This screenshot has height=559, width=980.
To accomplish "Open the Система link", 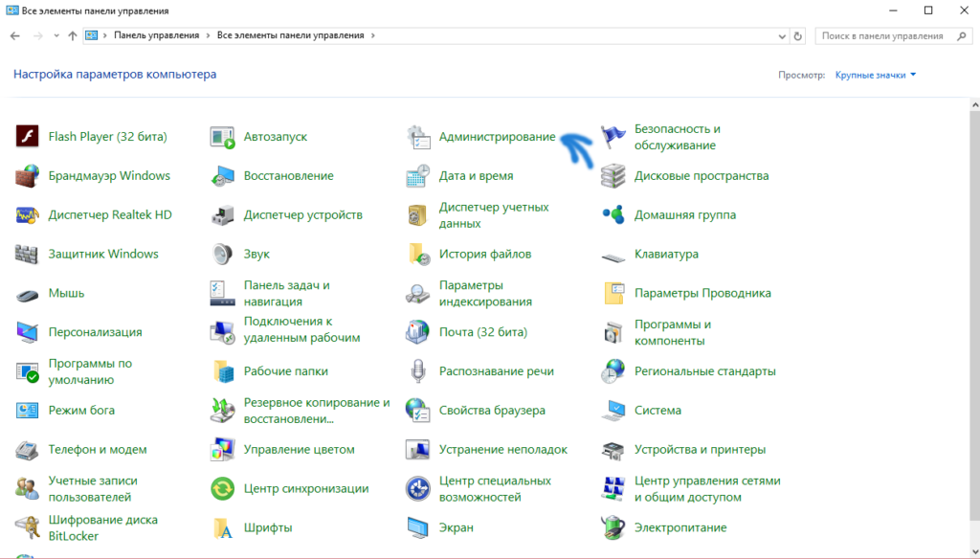I will [657, 411].
